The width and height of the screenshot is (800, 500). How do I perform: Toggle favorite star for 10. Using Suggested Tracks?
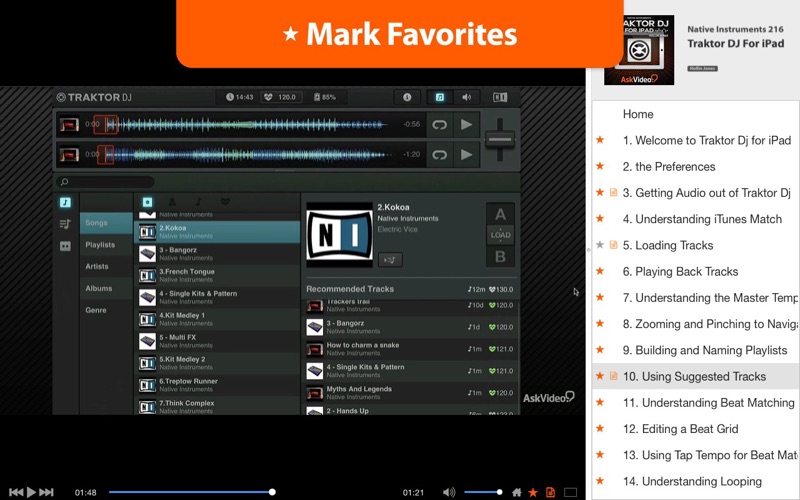[601, 376]
